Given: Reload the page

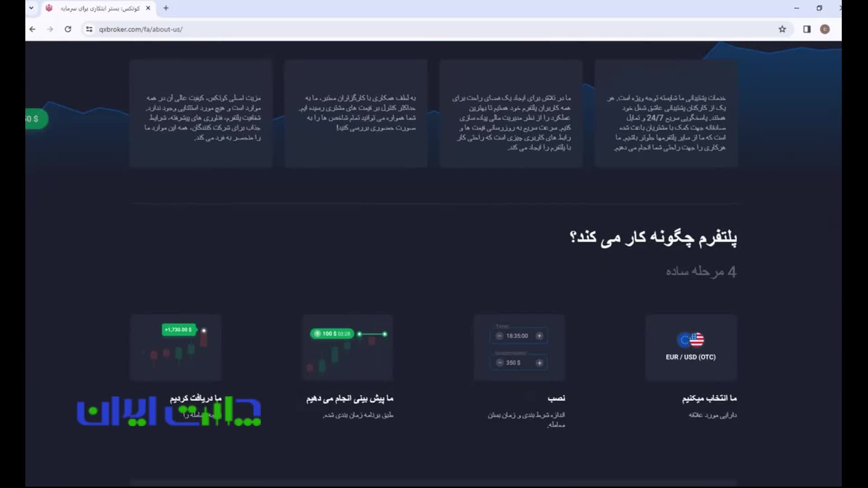Looking at the screenshot, I should click(68, 29).
